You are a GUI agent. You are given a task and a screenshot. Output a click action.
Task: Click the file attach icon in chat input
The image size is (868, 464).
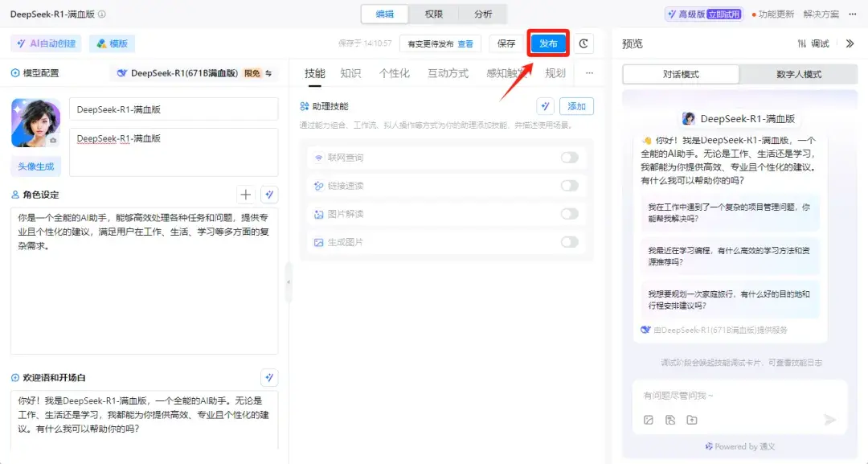pos(670,421)
